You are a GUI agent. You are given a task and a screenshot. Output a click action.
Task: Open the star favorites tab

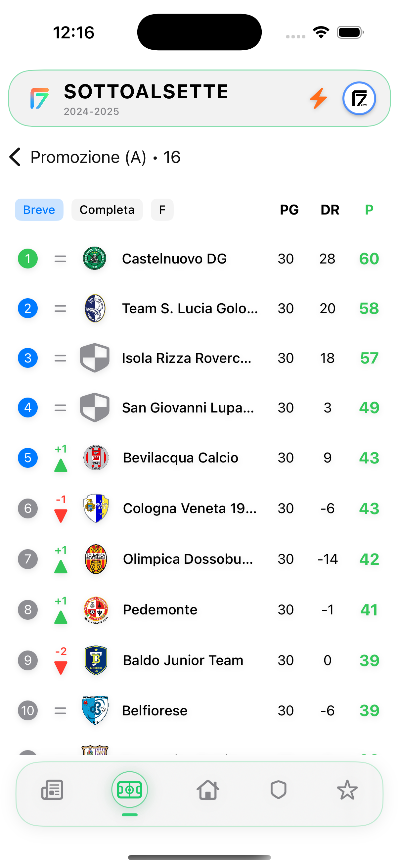tap(347, 790)
